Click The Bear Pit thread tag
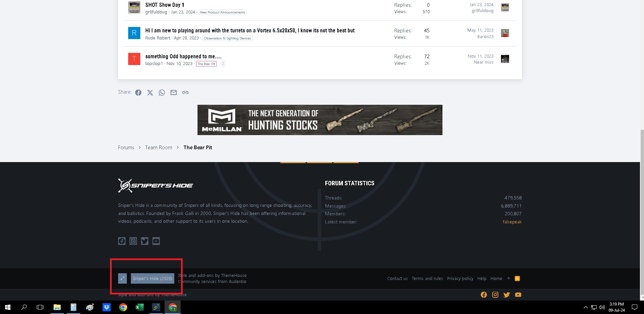Screen dimensions: 644x314 click(x=206, y=64)
